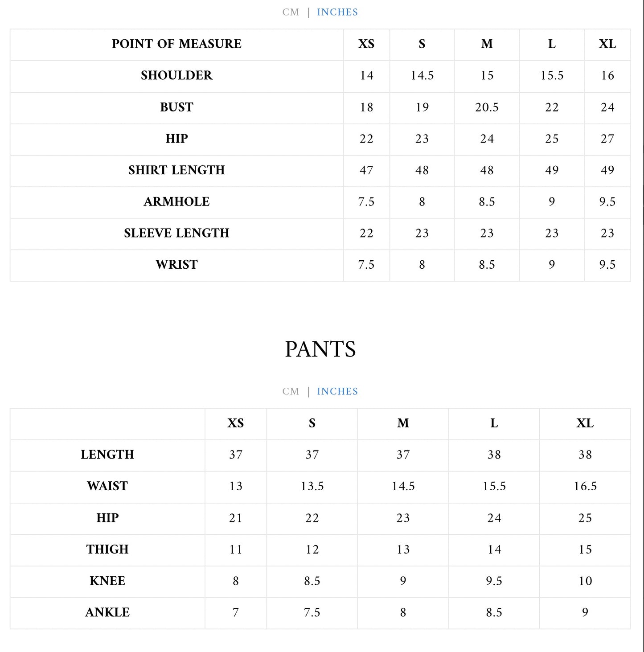The image size is (644, 652).
Task: Click the XS column header in top table
Action: click(x=366, y=44)
